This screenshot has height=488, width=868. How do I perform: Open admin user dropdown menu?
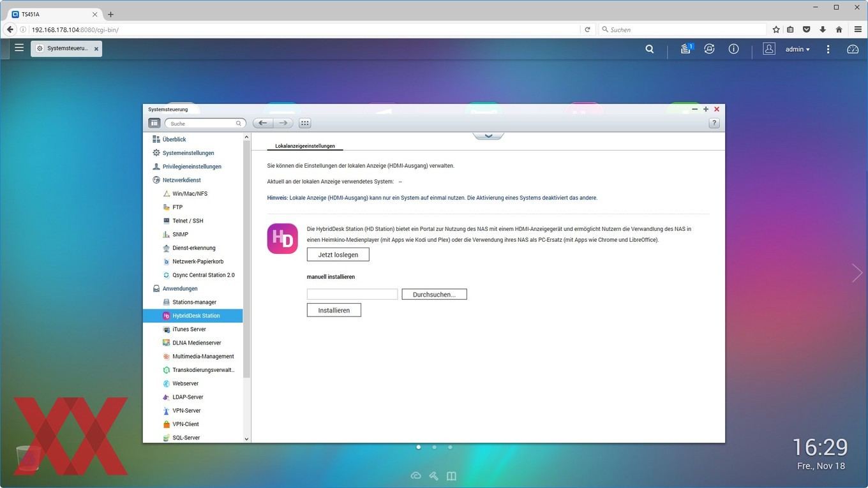click(x=797, y=49)
